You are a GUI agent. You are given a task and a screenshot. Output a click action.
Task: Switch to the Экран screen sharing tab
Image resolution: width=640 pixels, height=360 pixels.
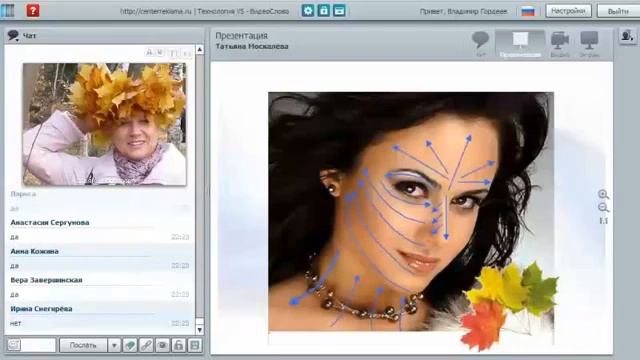click(x=589, y=44)
